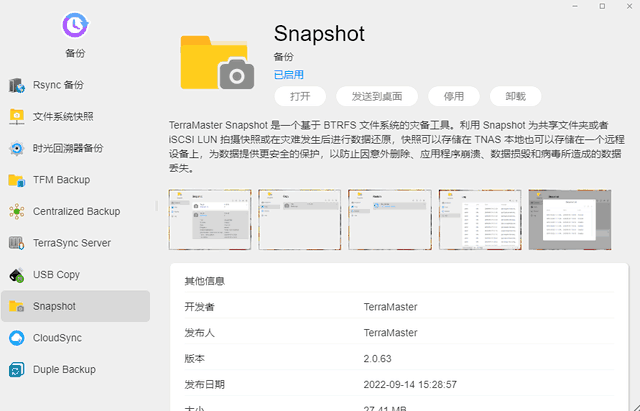Open the third screenshot thumbnail

(x=390, y=220)
